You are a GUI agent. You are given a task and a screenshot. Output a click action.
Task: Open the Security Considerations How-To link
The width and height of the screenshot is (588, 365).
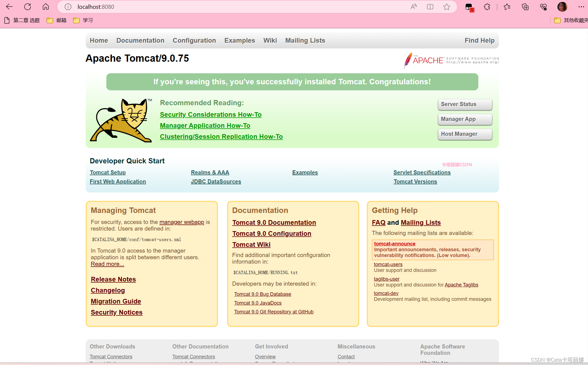(211, 115)
